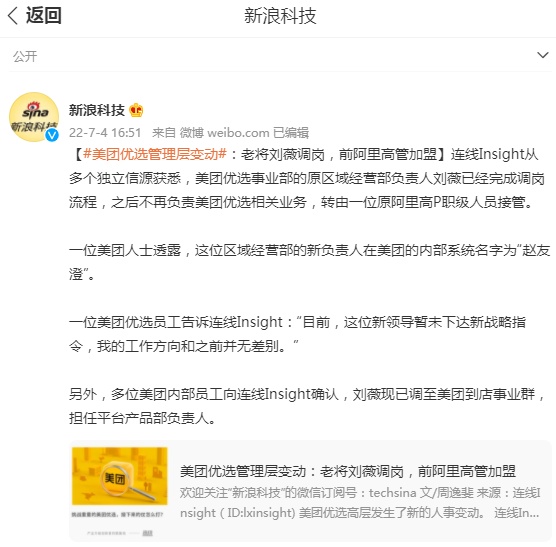The height and width of the screenshot is (547, 556).
Task: Expand the 公开 visibility dropdown chevron
Action: pos(543,55)
